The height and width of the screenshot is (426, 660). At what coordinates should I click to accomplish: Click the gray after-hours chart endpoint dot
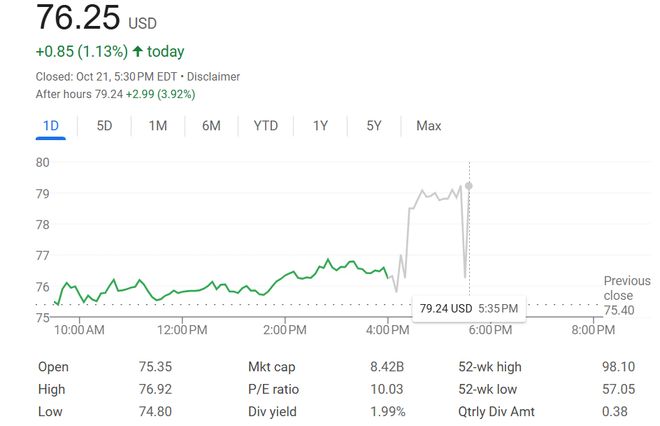tap(469, 186)
